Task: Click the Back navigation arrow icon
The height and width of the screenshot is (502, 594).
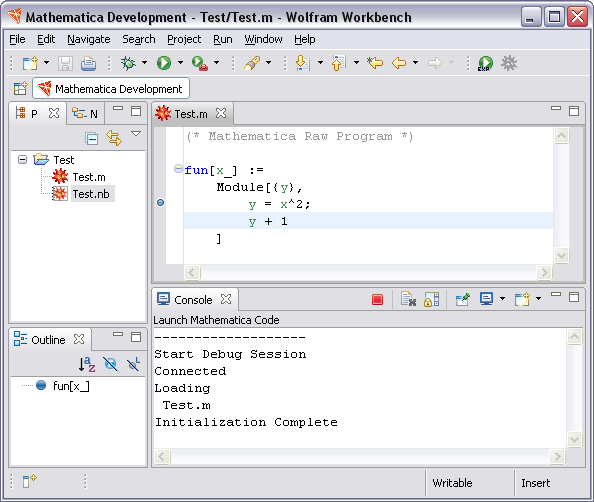Action: [x=399, y=63]
